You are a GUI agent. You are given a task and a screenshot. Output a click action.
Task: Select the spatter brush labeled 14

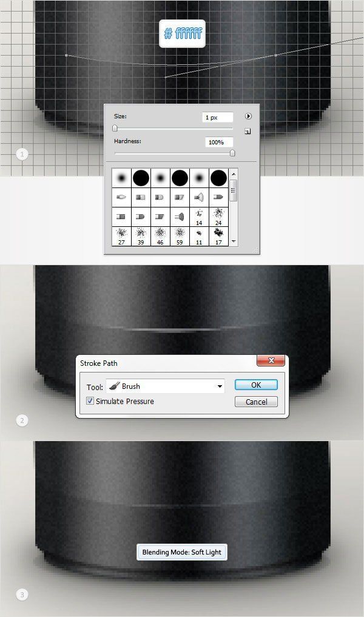[x=199, y=217]
